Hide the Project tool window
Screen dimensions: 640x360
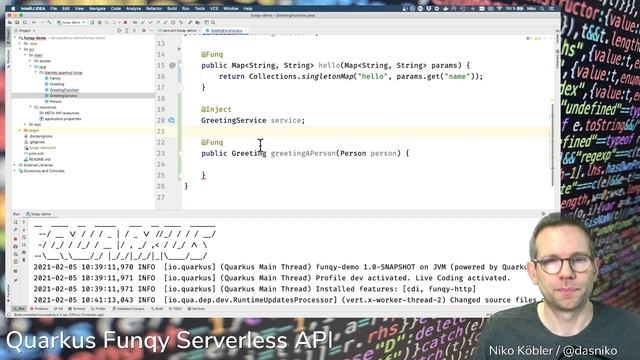[x=151, y=31]
